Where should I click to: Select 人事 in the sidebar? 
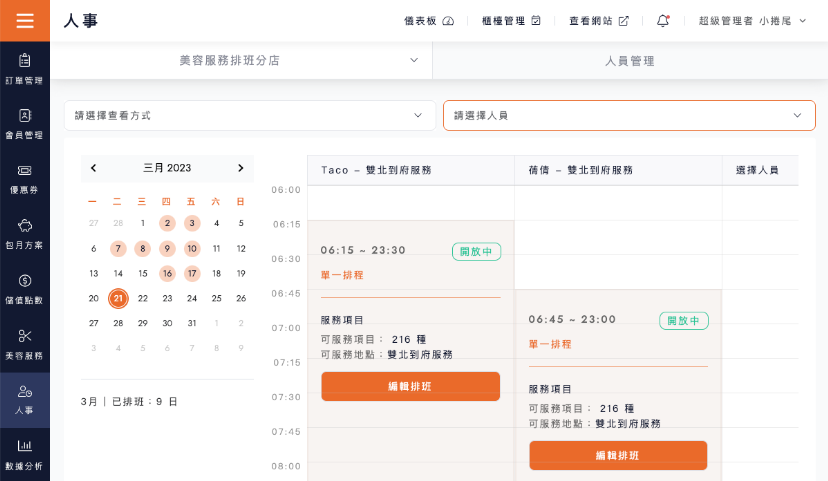(x=24, y=400)
